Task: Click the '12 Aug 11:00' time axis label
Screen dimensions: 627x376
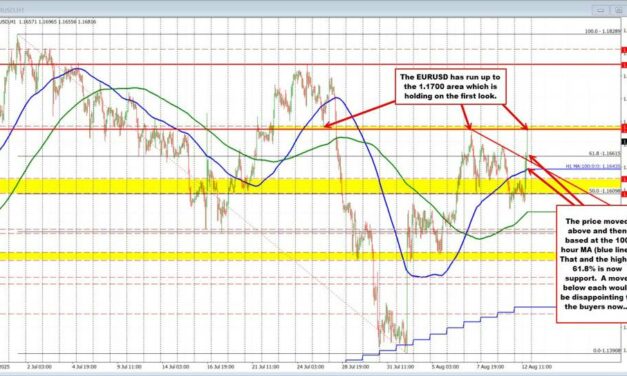Action: pyautogui.click(x=537, y=366)
